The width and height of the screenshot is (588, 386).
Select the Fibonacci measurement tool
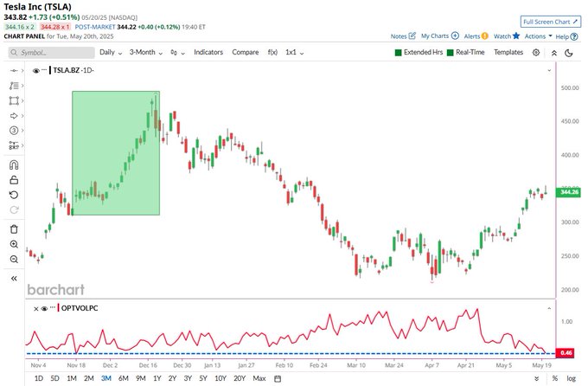click(x=14, y=145)
